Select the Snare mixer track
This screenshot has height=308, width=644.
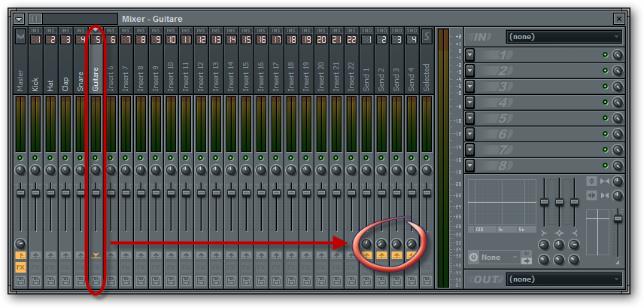tap(80, 75)
